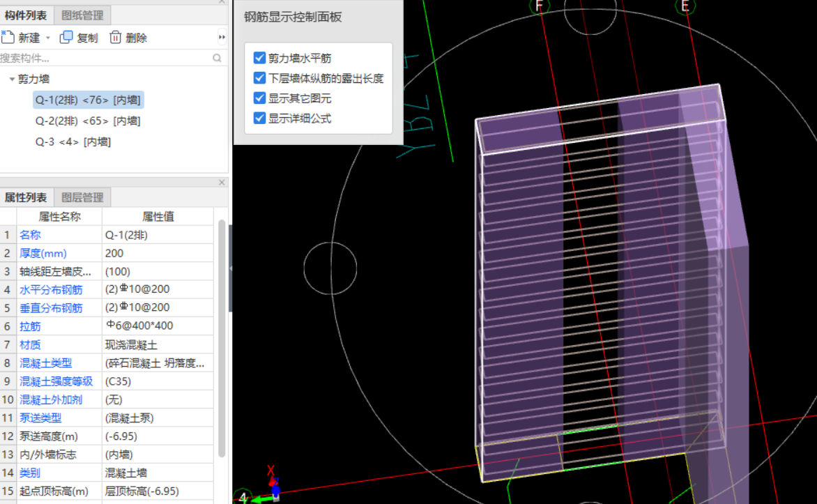This screenshot has width=817, height=504.
Task: Select Q-1(2排) <76> [内墙] component
Action: [x=88, y=100]
